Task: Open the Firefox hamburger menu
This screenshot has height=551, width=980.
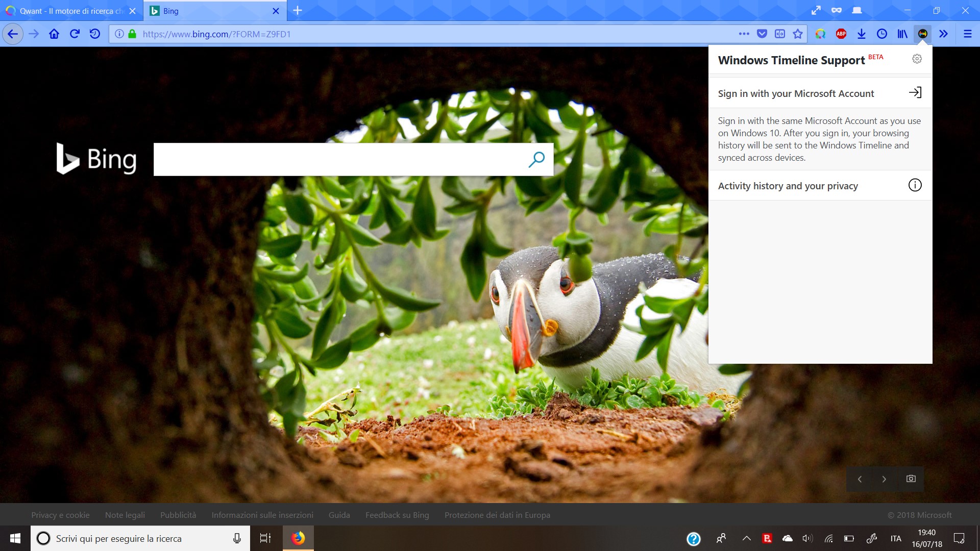Action: (x=967, y=34)
